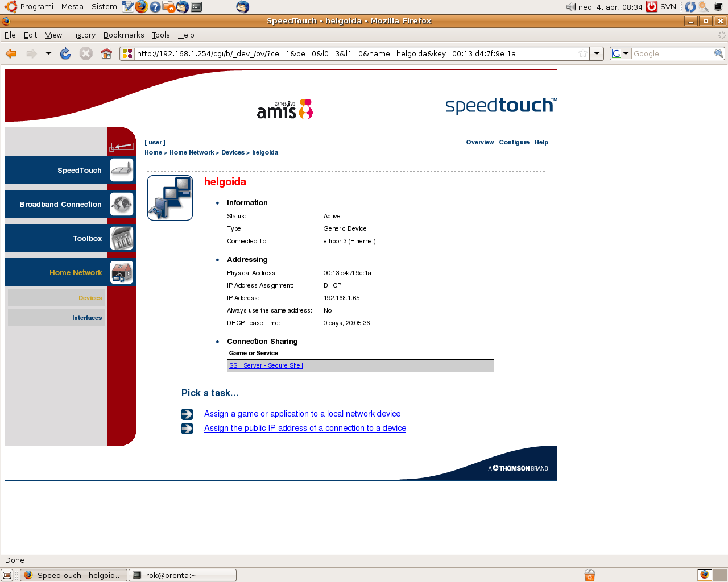Select the Home Network house icon
The image size is (728, 582).
click(122, 272)
